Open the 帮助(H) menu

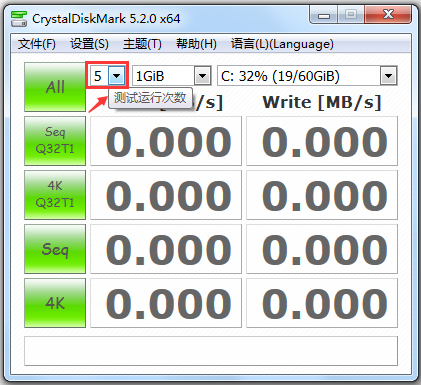tap(196, 44)
